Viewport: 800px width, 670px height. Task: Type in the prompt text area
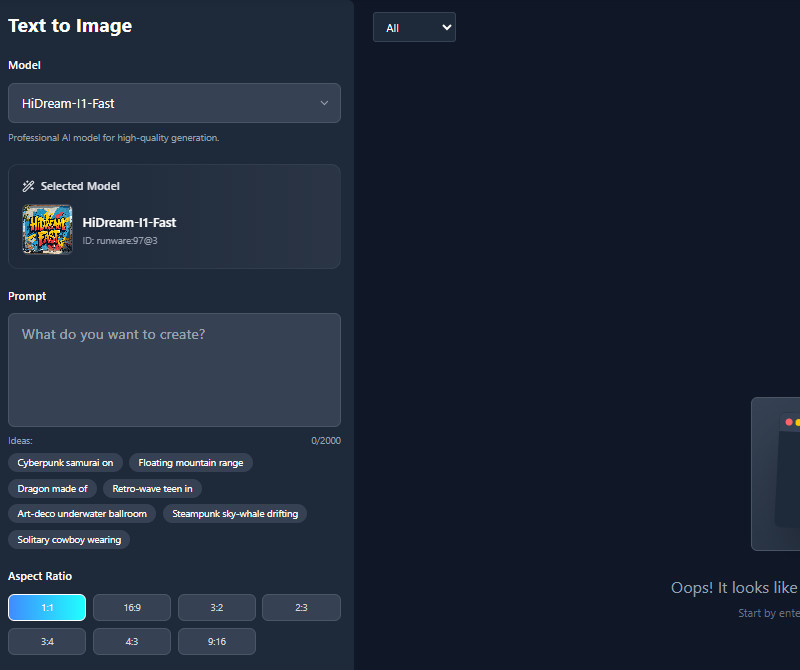pyautogui.click(x=174, y=370)
